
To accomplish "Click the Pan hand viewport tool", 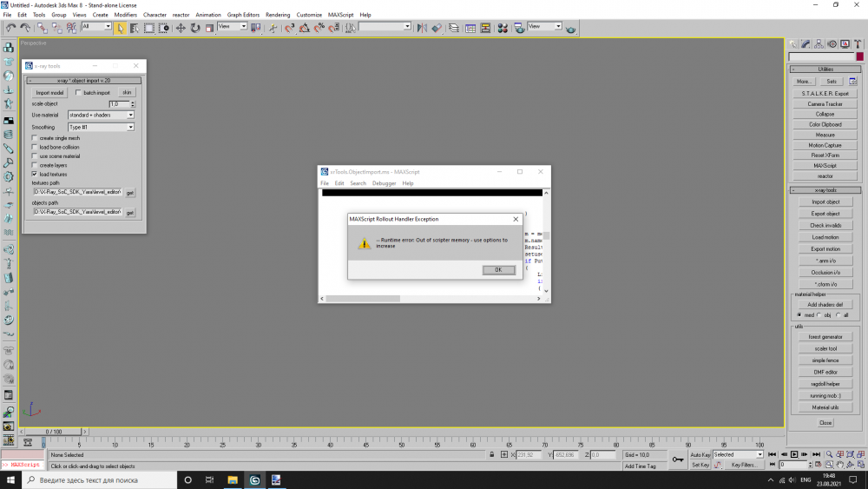I will pyautogui.click(x=839, y=466).
